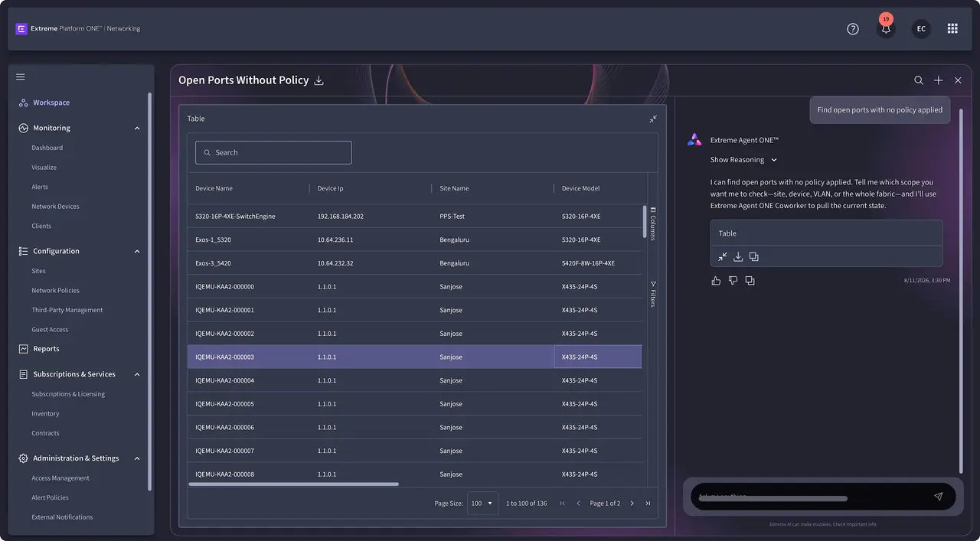Open Subscriptions & Licensing
Viewport: 980px width, 541px height.
point(68,395)
